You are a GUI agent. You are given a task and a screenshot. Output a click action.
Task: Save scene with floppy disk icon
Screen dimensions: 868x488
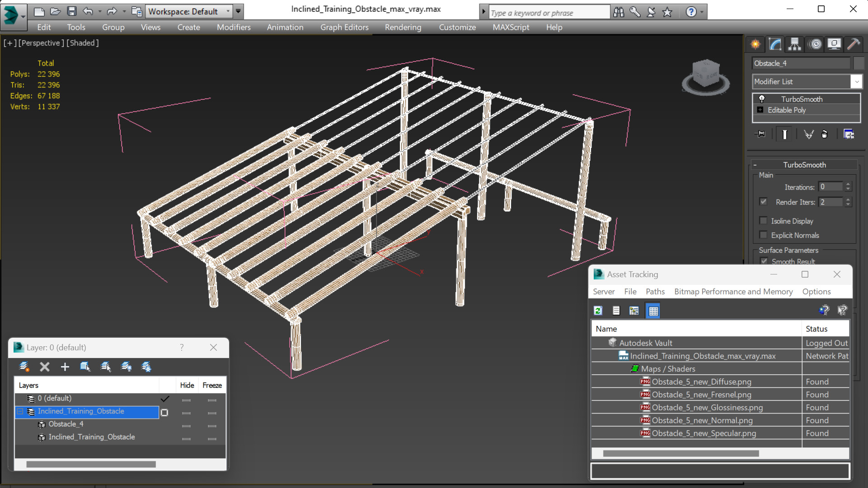[71, 11]
